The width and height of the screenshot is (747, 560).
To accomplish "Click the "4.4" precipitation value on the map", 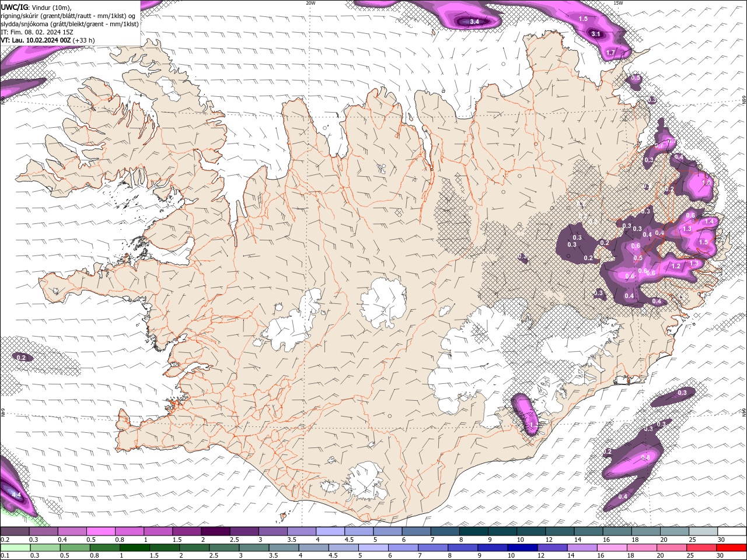I will point(16,495).
